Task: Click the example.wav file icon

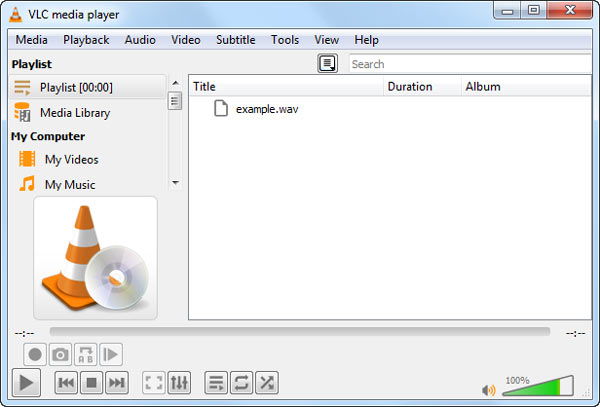Action: coord(221,108)
